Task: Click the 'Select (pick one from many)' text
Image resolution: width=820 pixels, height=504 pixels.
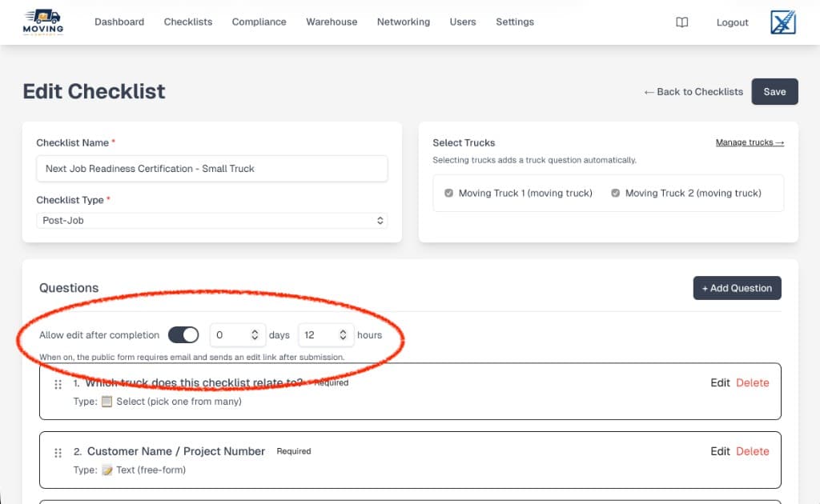Action: point(179,402)
